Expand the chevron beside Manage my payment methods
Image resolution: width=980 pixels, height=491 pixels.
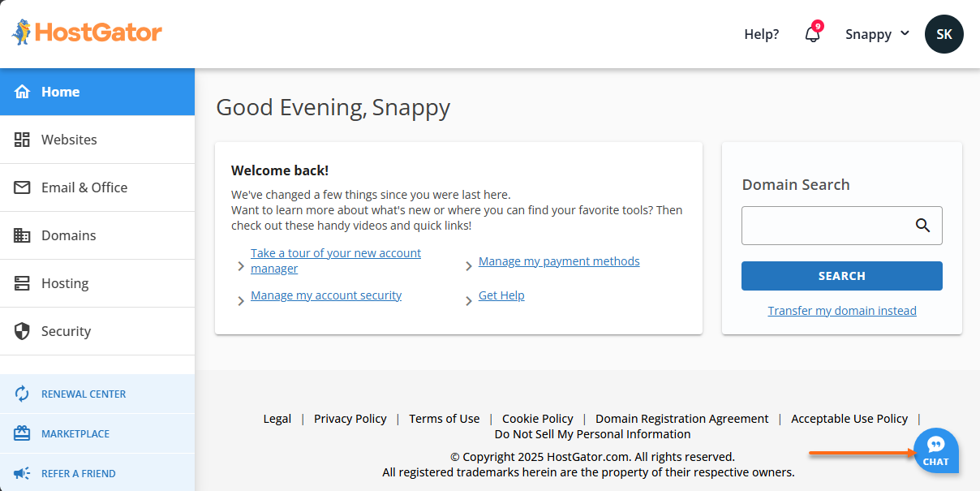(x=468, y=265)
